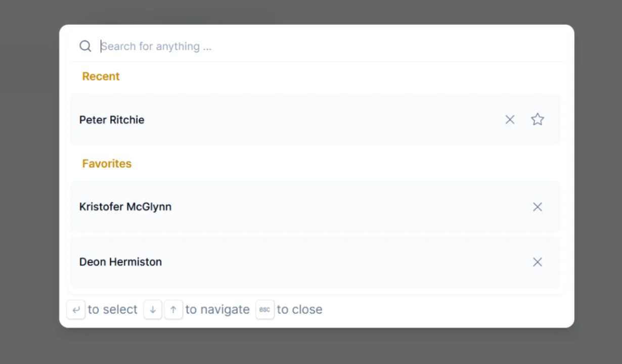
Task: Click the 'to navigate' hint text
Action: point(217,309)
